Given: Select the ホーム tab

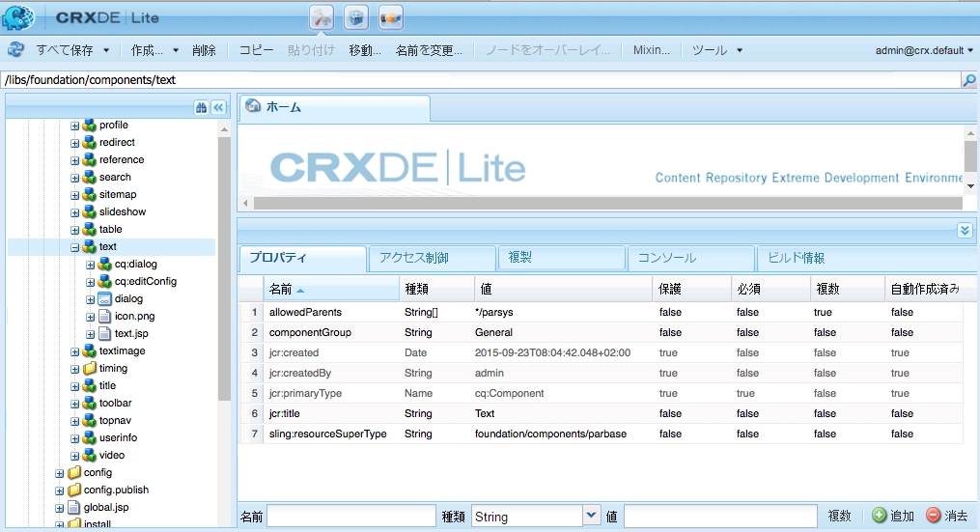Looking at the screenshot, I should click(x=336, y=107).
